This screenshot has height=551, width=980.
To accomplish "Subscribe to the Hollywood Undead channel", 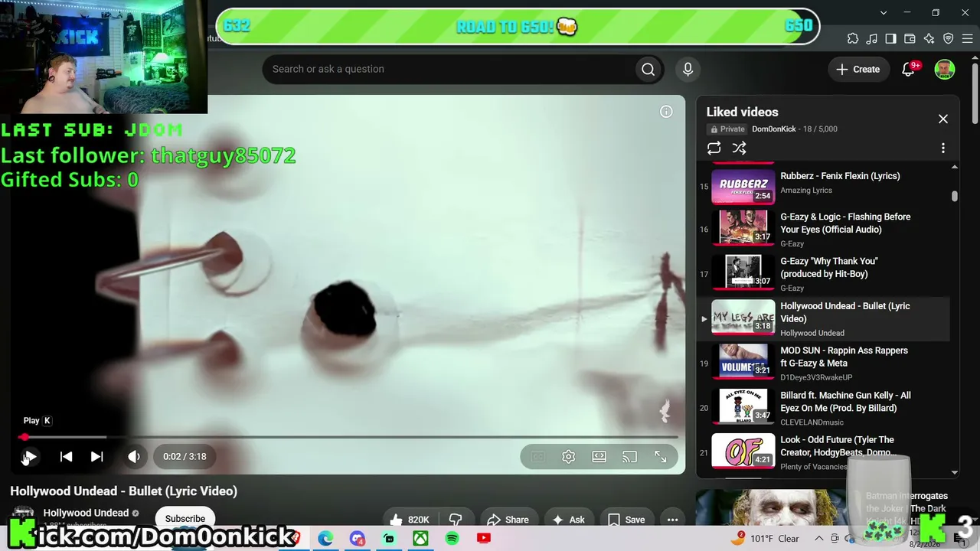I will (185, 518).
